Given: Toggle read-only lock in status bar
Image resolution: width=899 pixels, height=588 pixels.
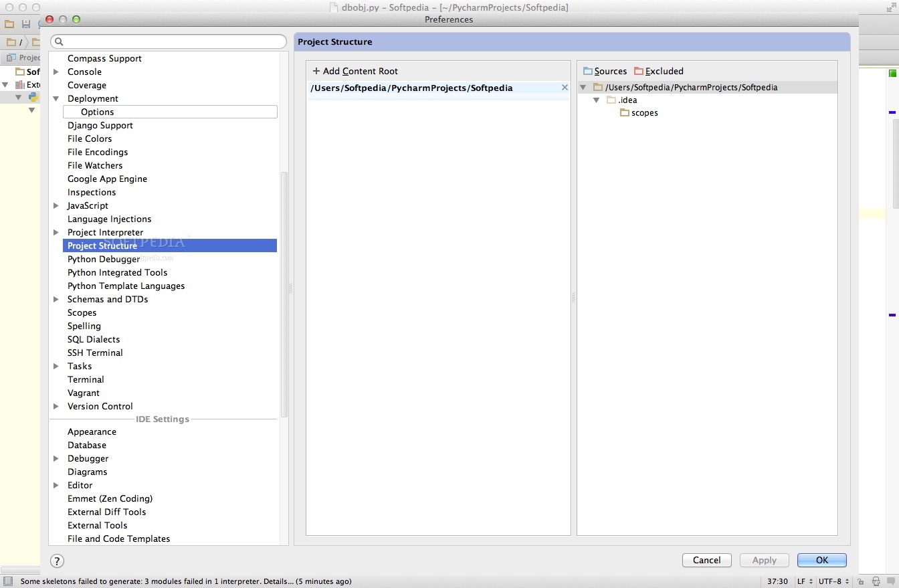Looking at the screenshot, I should coord(860,581).
